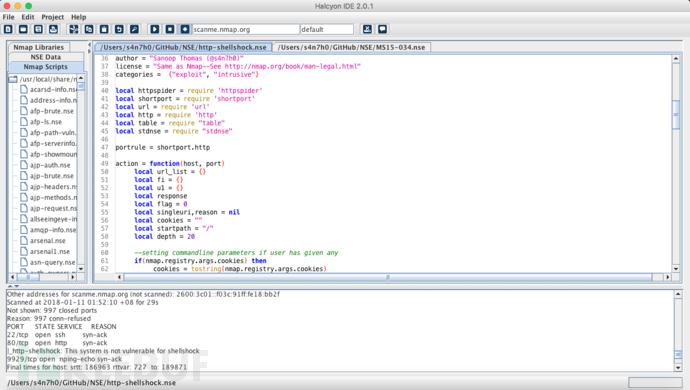Select allseeingeye-info script in tree

(48, 219)
